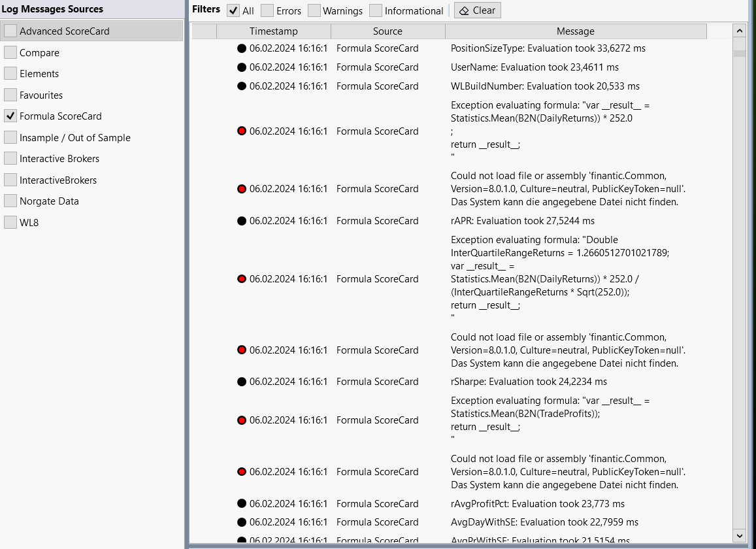This screenshot has height=549, width=756.
Task: Enable the Warnings filter checkbox
Action: [314, 10]
